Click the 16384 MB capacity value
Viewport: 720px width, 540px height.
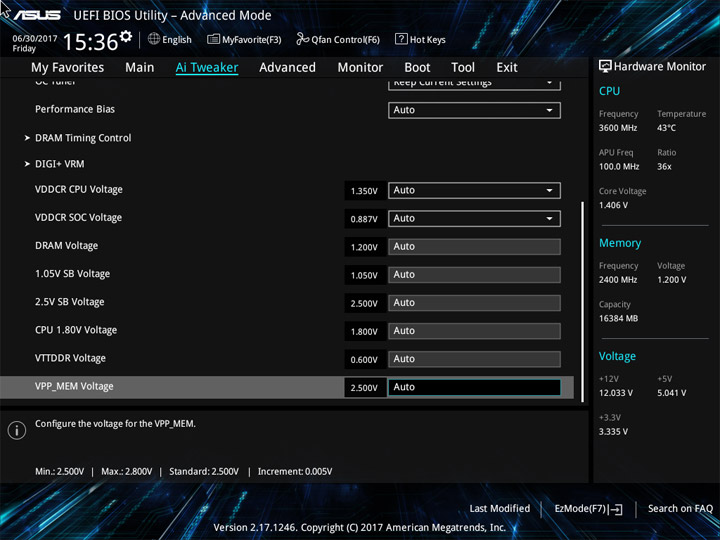pos(618,318)
